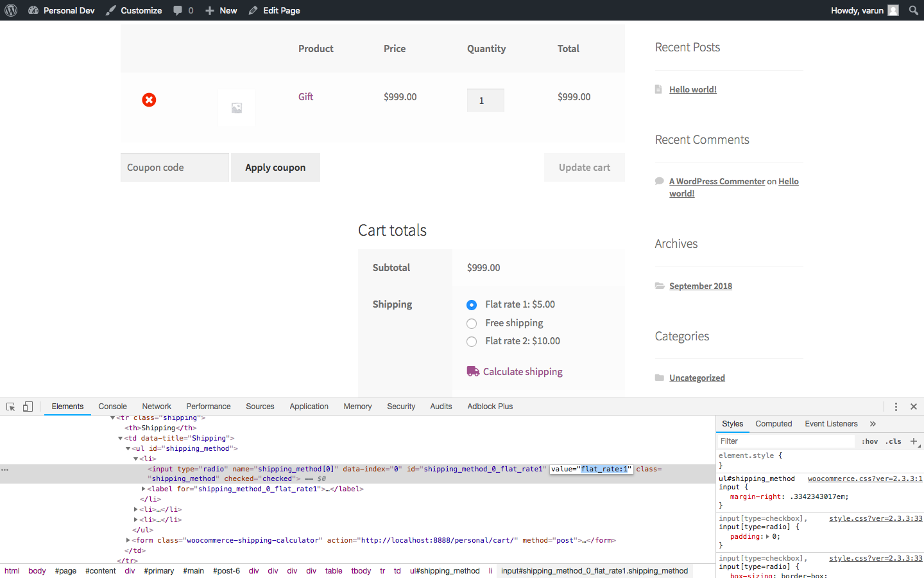Viewport: 924px width, 578px height.
Task: Click the Coupon code field
Action: coord(175,167)
